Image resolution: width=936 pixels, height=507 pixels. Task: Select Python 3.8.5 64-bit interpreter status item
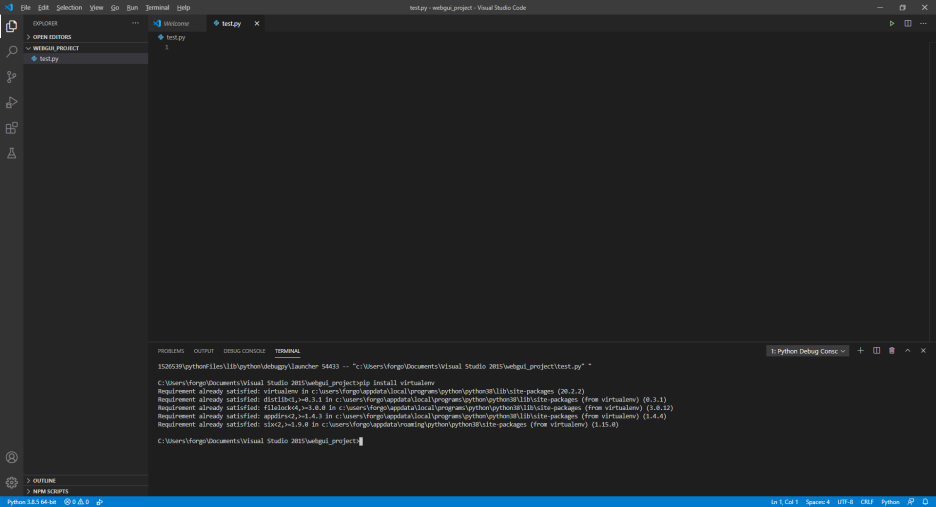click(x=31, y=502)
